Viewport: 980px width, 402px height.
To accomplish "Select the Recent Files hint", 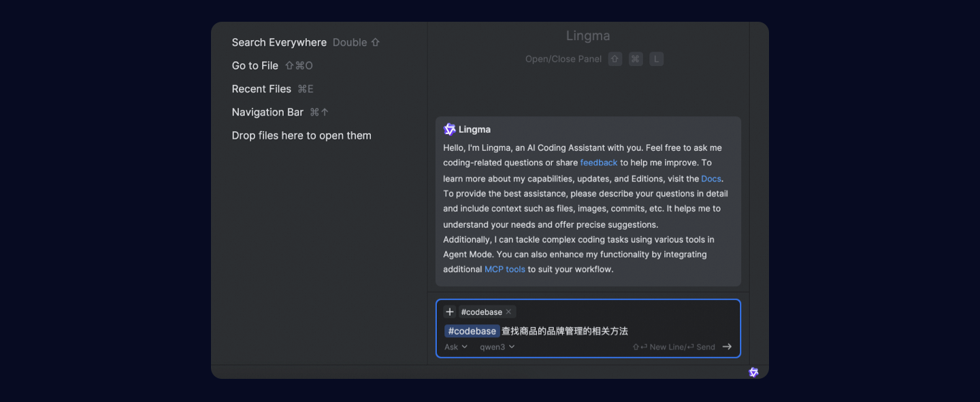I will tap(261, 89).
